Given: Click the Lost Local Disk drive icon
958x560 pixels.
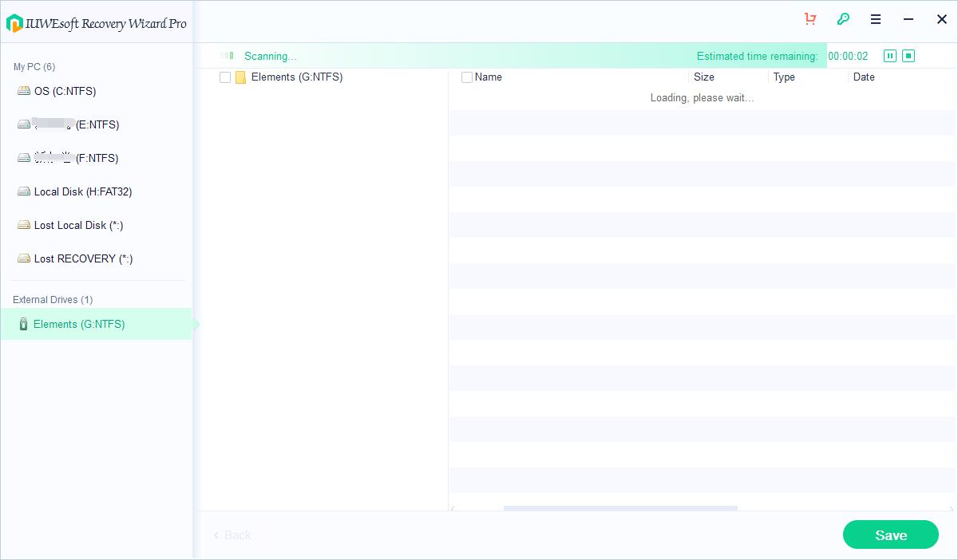Looking at the screenshot, I should [24, 225].
